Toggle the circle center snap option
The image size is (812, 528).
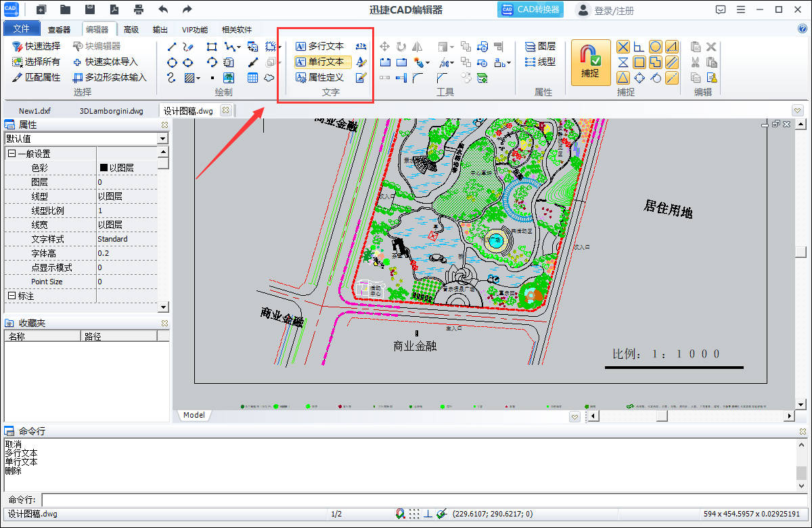[x=655, y=47]
